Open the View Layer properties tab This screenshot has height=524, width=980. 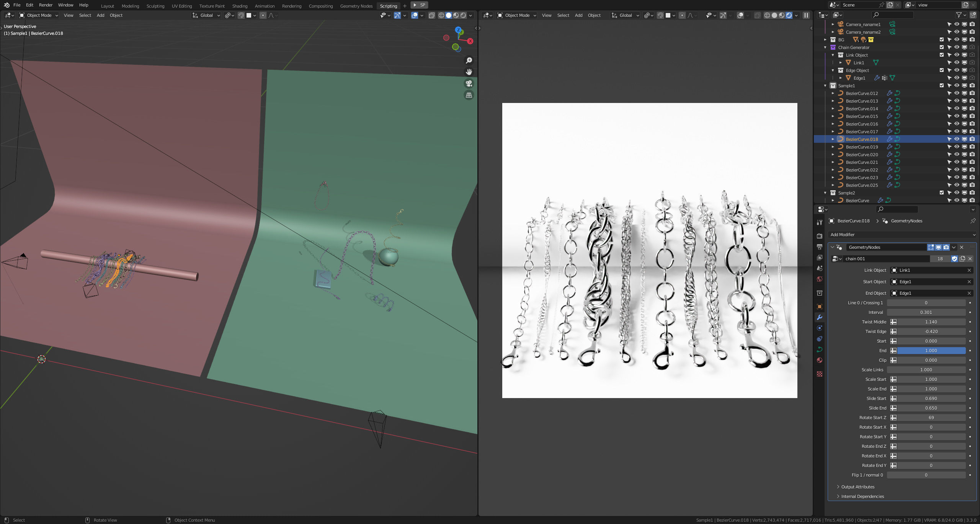pyautogui.click(x=820, y=258)
